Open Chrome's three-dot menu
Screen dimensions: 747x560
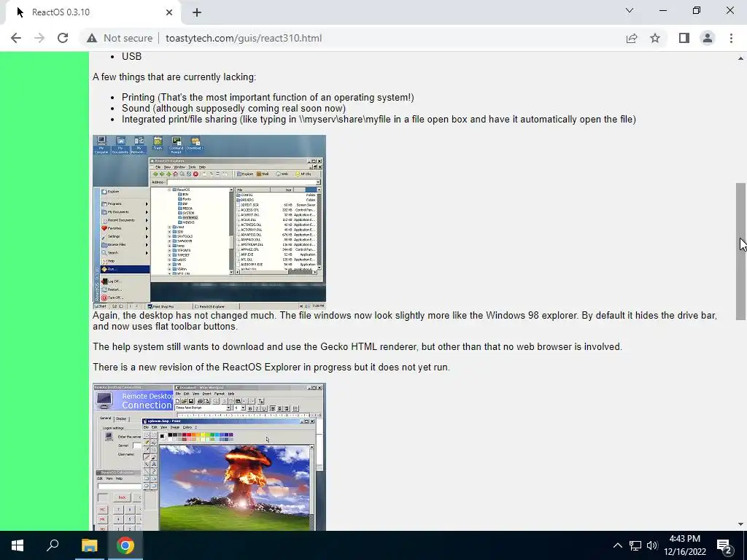point(731,38)
